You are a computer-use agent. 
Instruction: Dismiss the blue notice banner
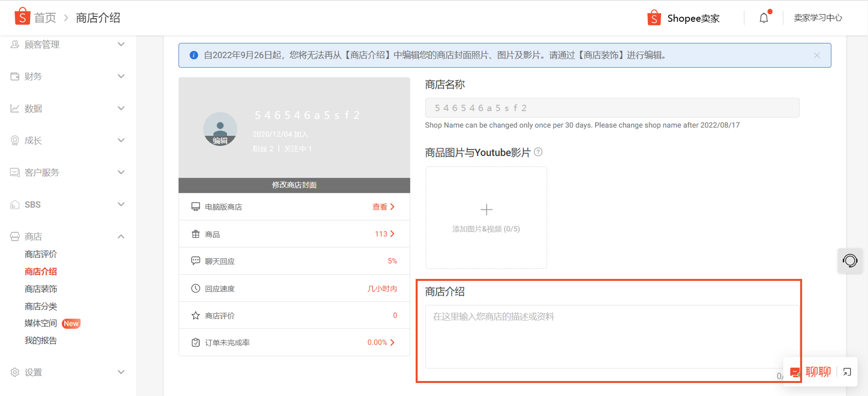817,55
